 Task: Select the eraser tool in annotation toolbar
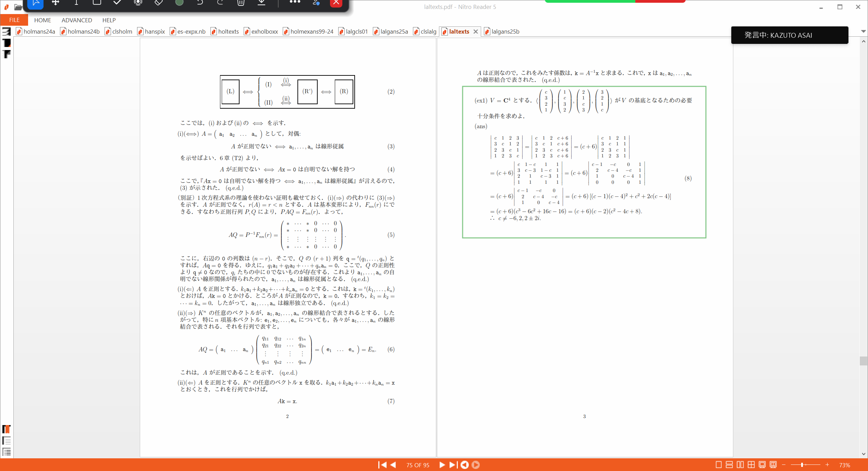click(159, 3)
